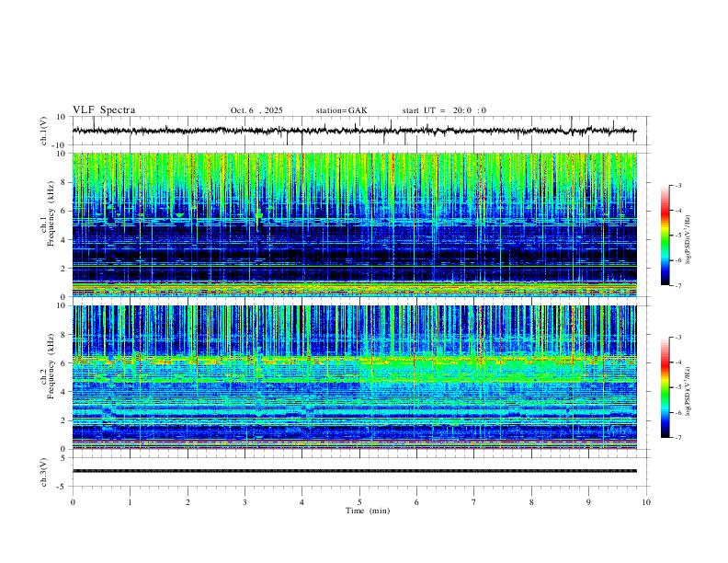Click "4" tick on ch.2 frequency axis
This screenshot has width=728, height=563.
pos(63,392)
